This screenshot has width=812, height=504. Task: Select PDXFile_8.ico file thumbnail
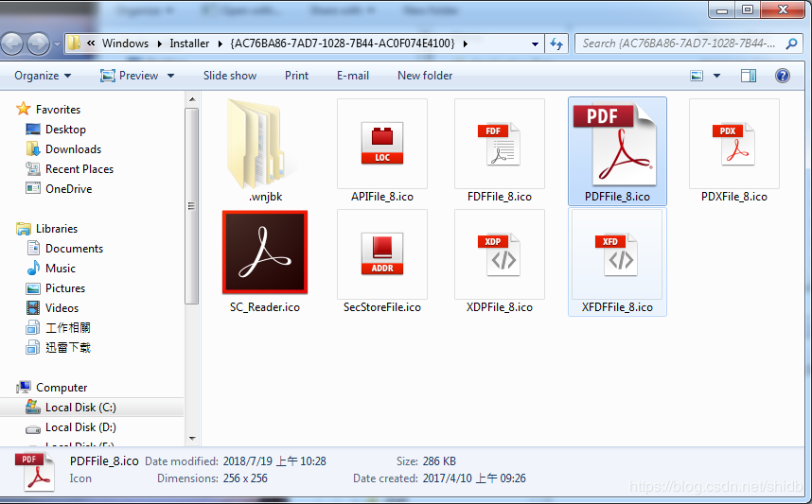coord(733,144)
